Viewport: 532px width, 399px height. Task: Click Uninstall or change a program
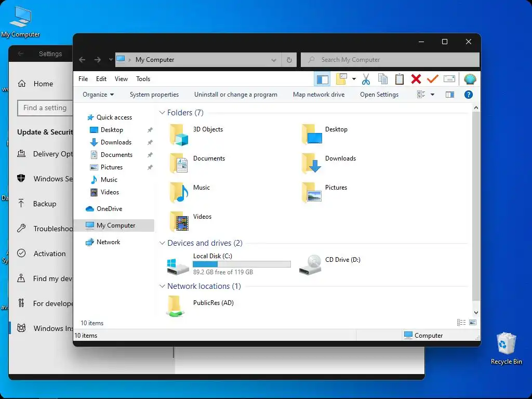[x=235, y=95]
